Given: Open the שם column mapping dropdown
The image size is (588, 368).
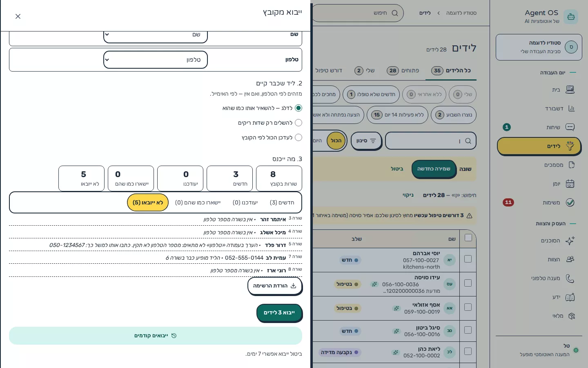Looking at the screenshot, I should pos(156,36).
